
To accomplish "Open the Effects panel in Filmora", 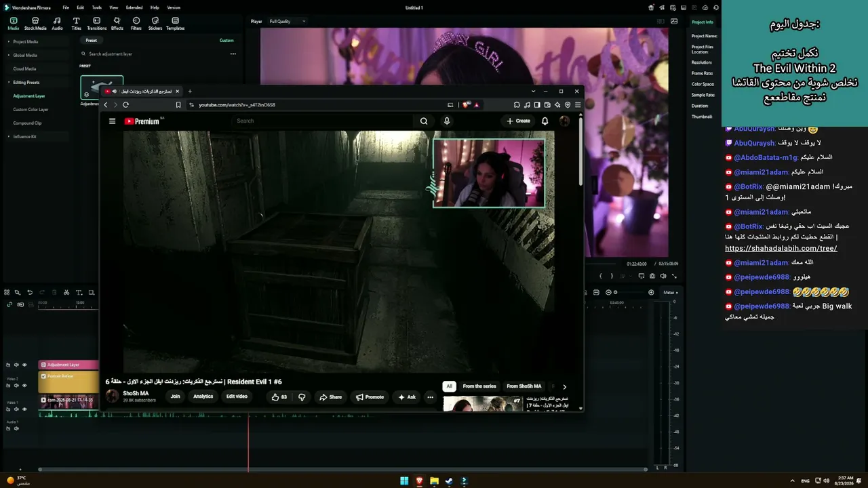I will tap(117, 24).
